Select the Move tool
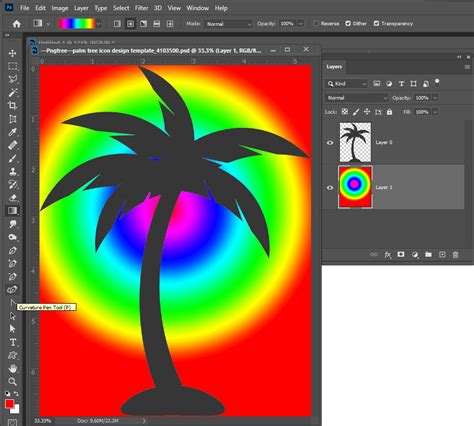Image resolution: width=474 pixels, height=426 pixels. pos(13,53)
